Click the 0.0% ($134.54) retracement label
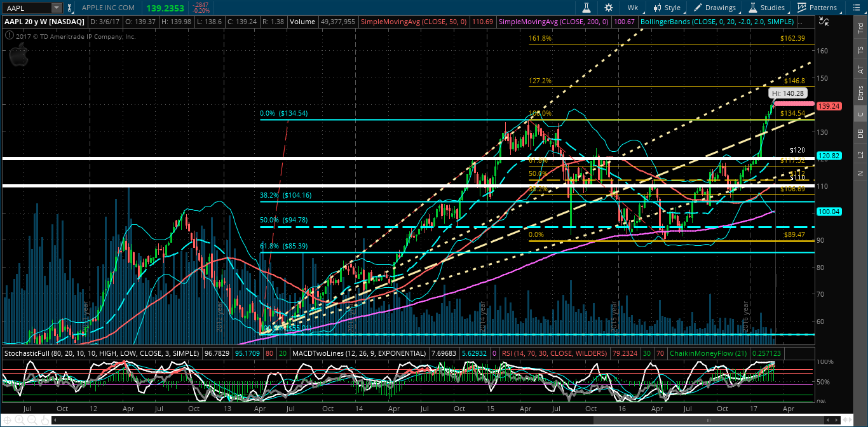The width and height of the screenshot is (868, 427). [284, 113]
